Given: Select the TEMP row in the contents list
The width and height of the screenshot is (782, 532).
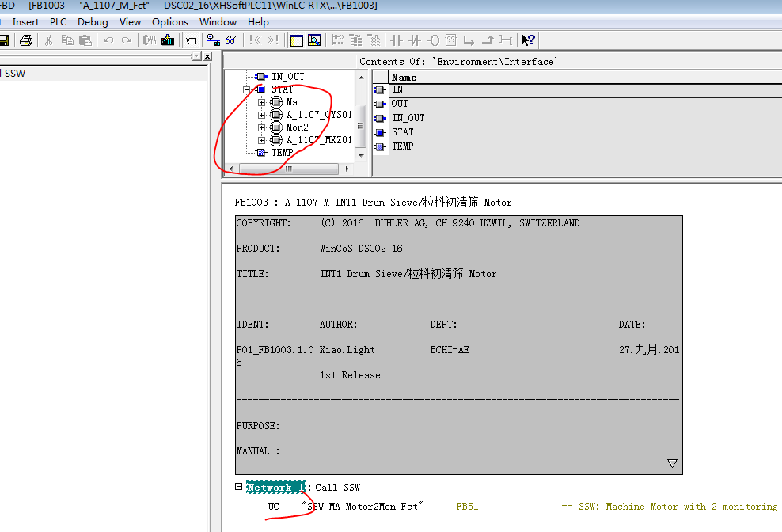Looking at the screenshot, I should [402, 146].
